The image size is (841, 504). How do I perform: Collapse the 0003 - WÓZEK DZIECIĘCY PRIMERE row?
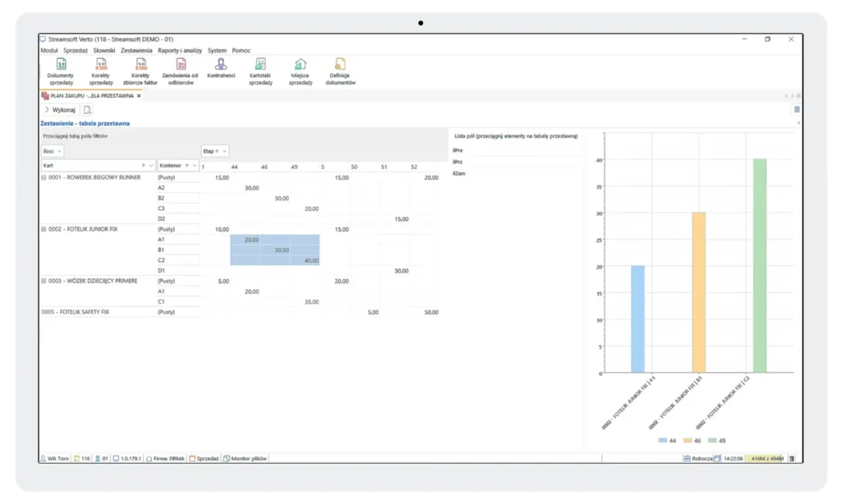tap(44, 281)
